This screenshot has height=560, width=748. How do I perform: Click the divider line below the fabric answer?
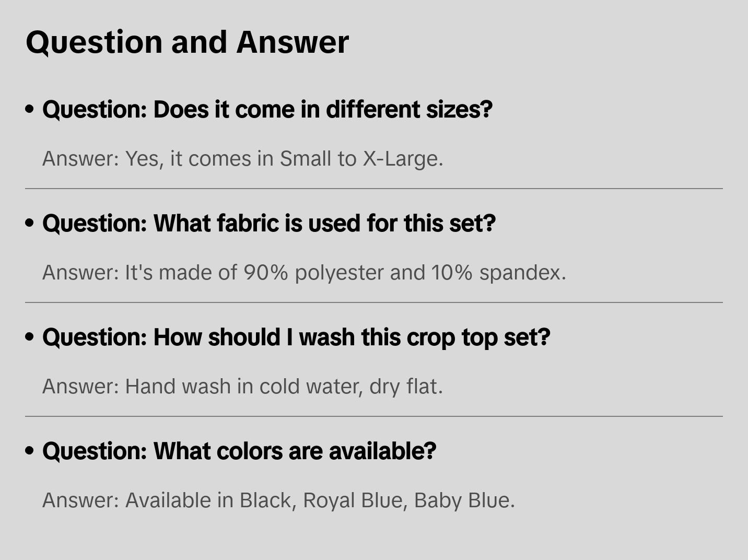[x=374, y=302]
